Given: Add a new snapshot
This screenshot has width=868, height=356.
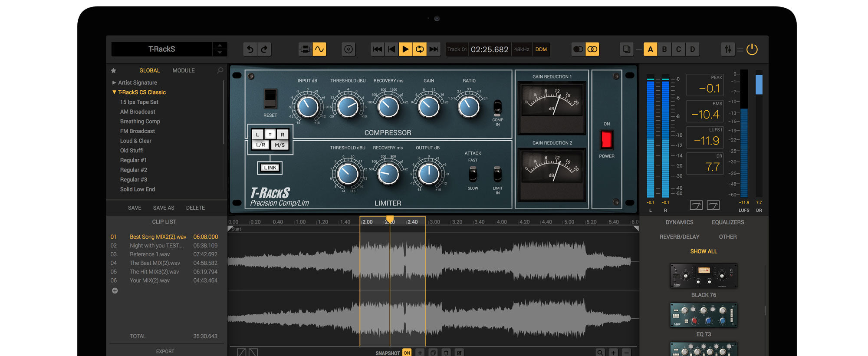Looking at the screenshot, I should click(x=420, y=353).
